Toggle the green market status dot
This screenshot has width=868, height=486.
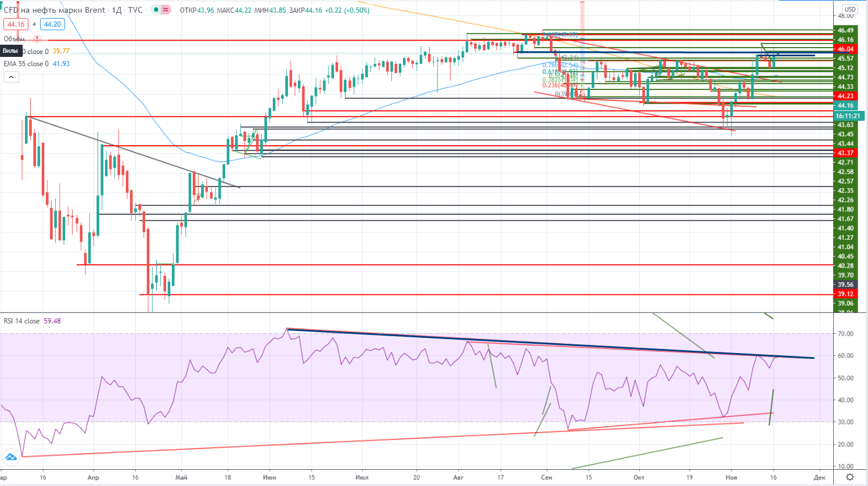point(156,10)
